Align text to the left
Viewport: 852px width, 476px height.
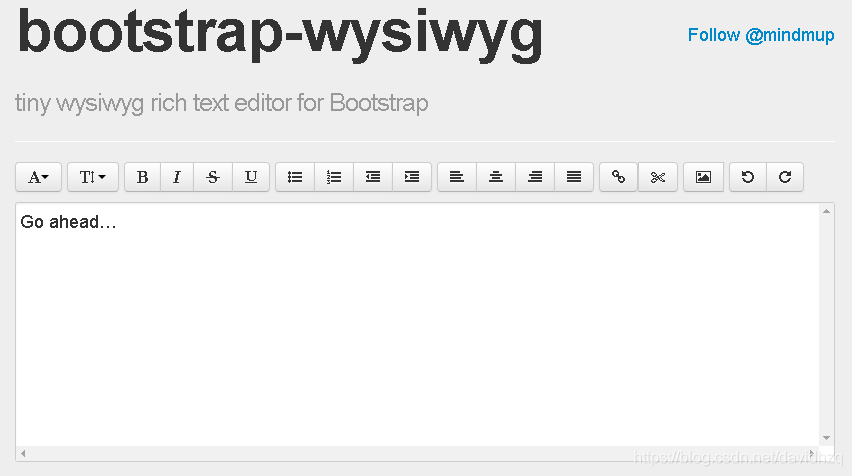pos(457,177)
